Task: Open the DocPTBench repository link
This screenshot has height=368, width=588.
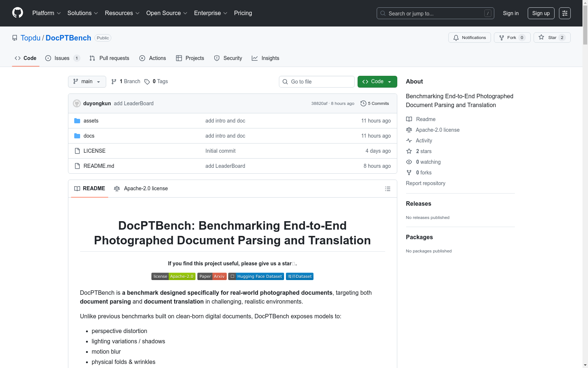Action: [68, 38]
